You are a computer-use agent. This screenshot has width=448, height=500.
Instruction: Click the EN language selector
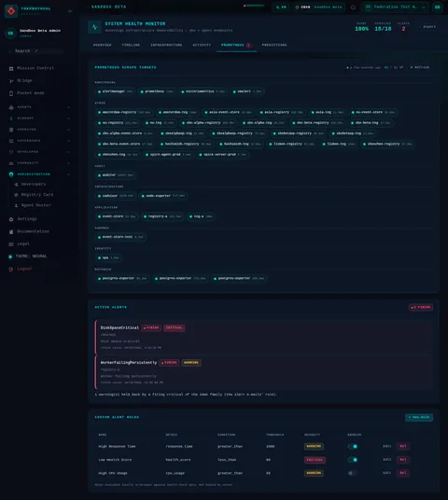click(x=281, y=7)
